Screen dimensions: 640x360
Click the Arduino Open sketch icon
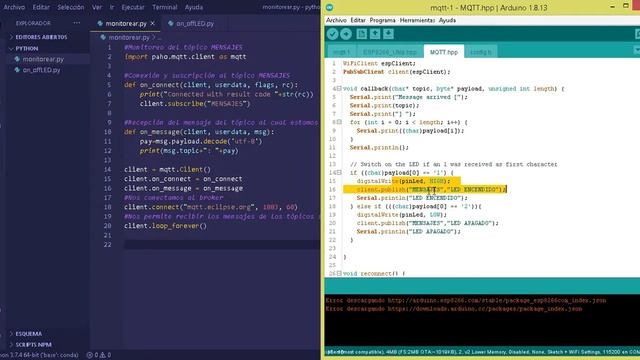tap(375, 34)
